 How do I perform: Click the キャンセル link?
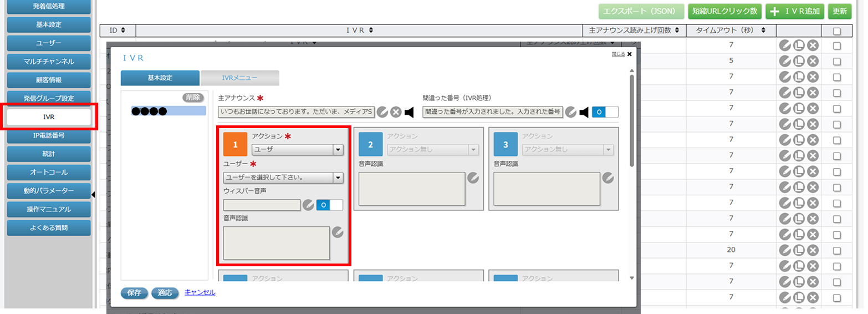tap(200, 292)
